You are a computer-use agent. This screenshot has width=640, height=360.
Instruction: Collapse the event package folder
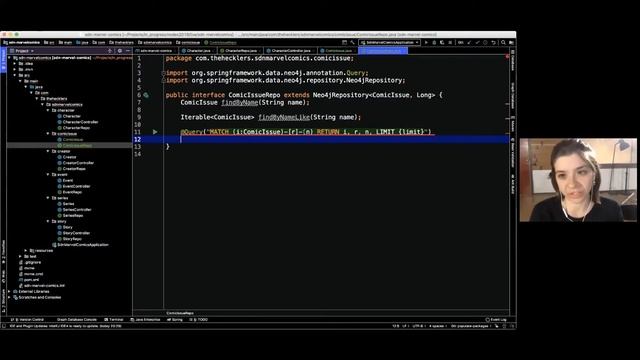(48, 174)
